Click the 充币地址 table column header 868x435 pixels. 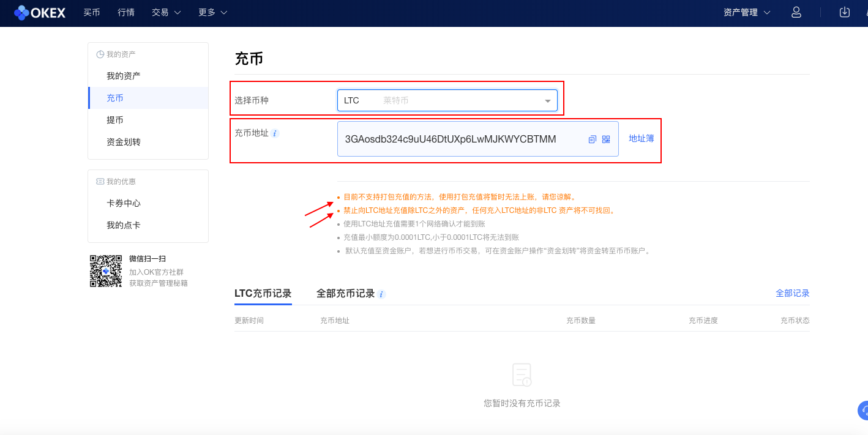click(335, 321)
